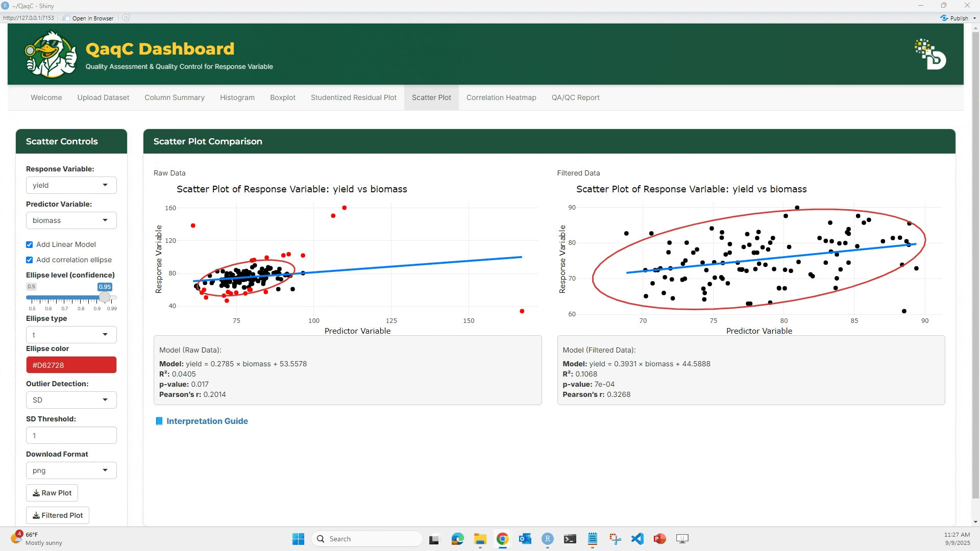
Task: Open the RStudio taskbar icon
Action: (548, 539)
